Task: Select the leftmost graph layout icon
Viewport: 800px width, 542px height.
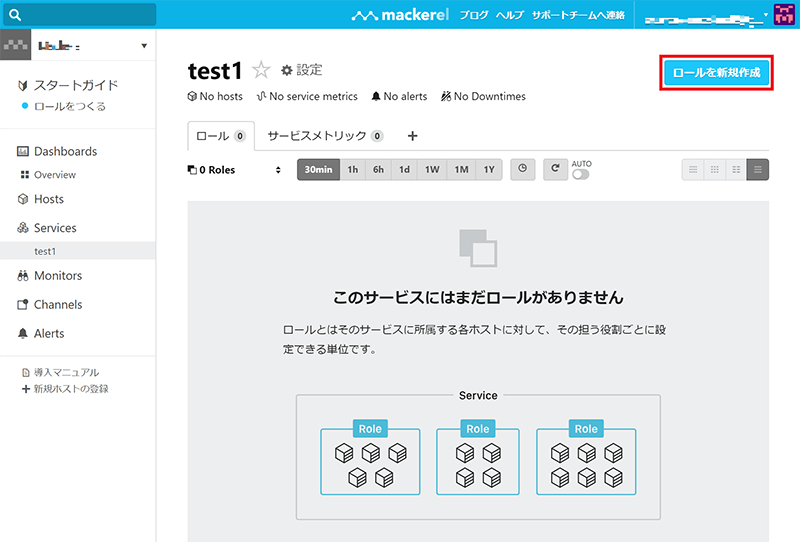Action: coord(692,169)
